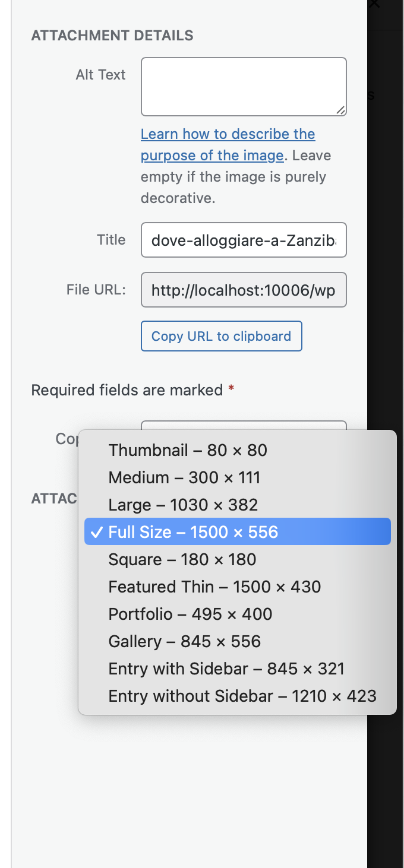Click the 'File URL:' label
404x868 pixels.
point(96,290)
